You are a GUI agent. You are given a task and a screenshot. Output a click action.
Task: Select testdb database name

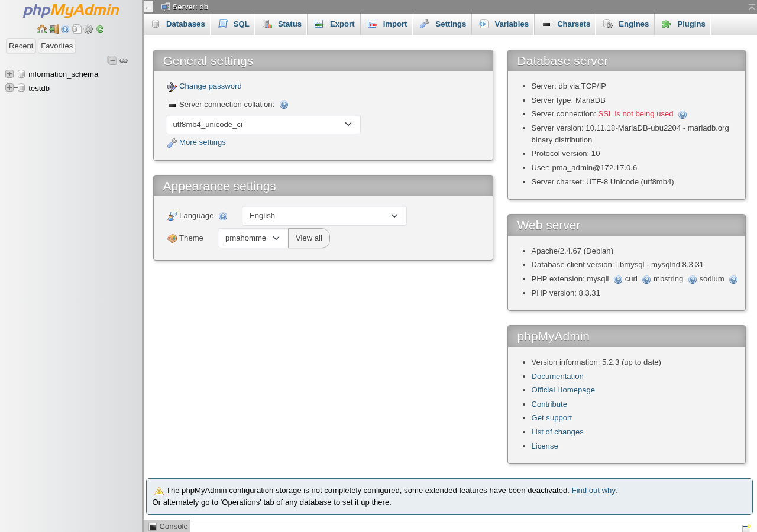click(39, 89)
